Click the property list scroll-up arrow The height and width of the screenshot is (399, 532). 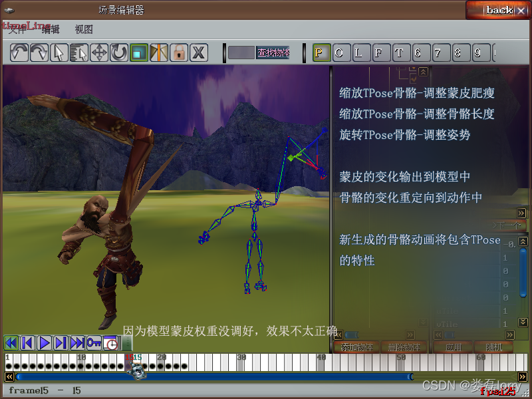click(x=523, y=241)
